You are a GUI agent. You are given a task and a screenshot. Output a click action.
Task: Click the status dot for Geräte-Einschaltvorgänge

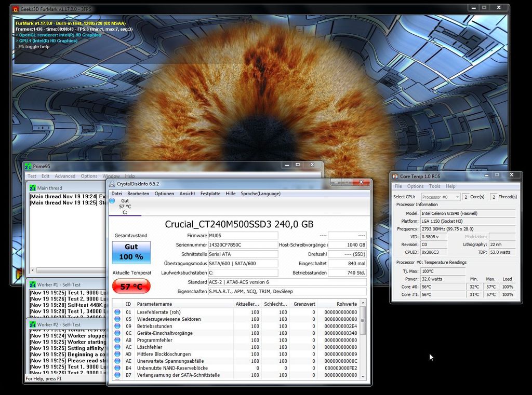pyautogui.click(x=117, y=333)
